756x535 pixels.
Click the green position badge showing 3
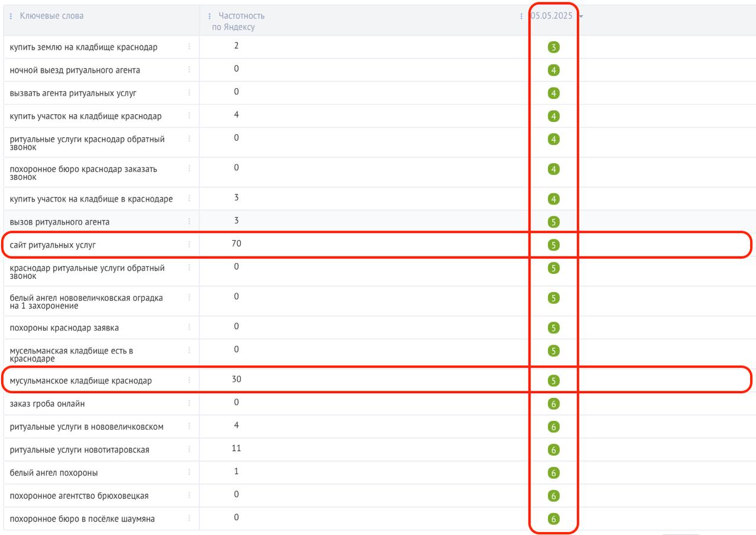coord(553,47)
